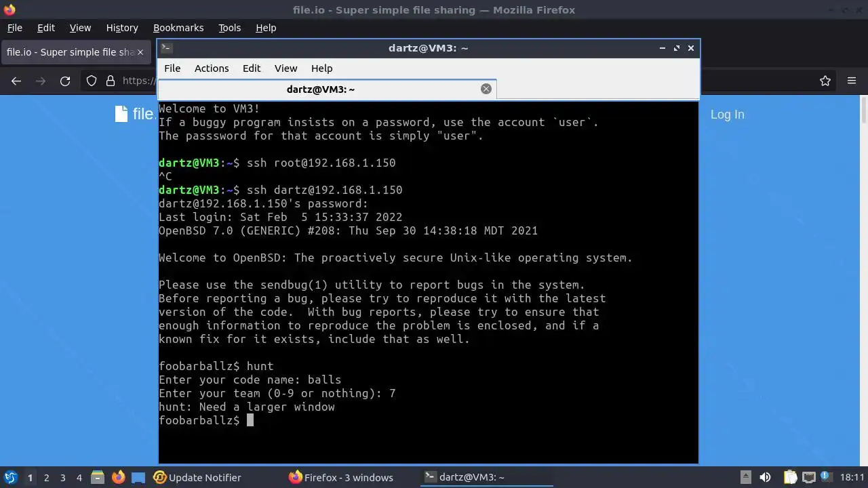Open the terminal Edit menu
Screen dimensions: 868x488
(x=252, y=68)
